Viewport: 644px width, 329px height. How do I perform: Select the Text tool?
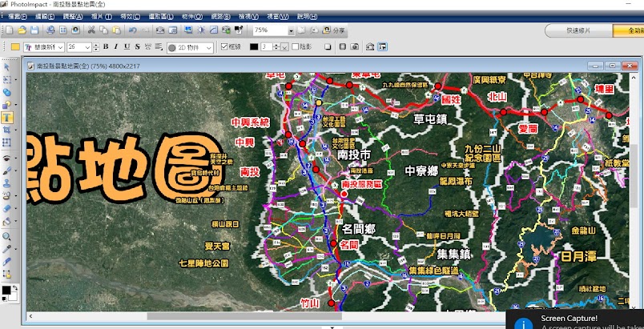[6, 118]
